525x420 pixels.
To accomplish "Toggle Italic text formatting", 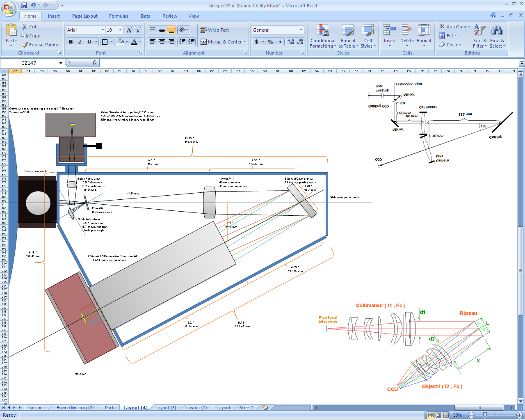I will pos(80,42).
